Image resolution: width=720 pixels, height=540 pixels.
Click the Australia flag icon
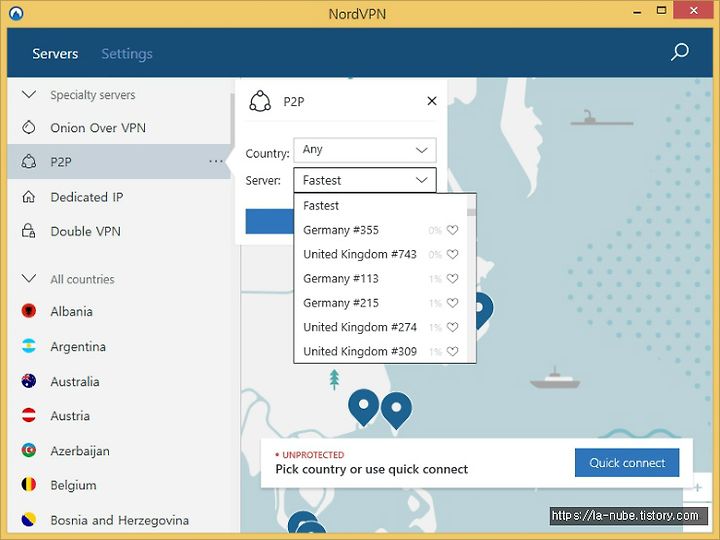[28, 381]
